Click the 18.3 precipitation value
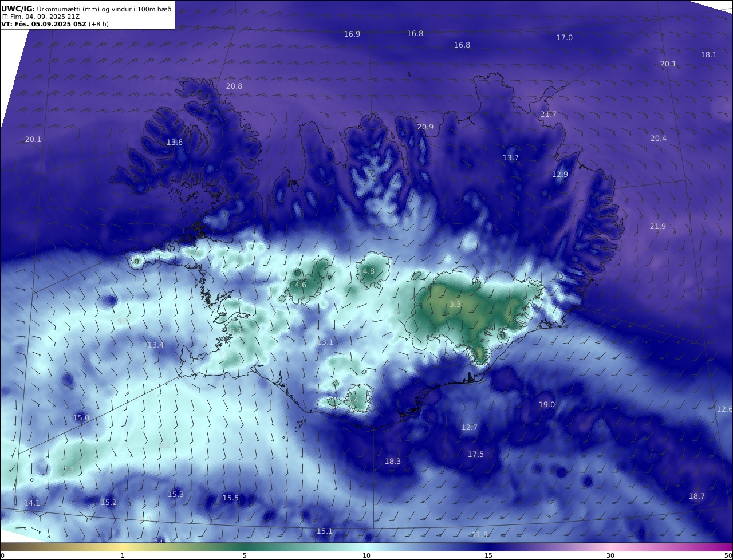The width and height of the screenshot is (733, 560). (393, 462)
